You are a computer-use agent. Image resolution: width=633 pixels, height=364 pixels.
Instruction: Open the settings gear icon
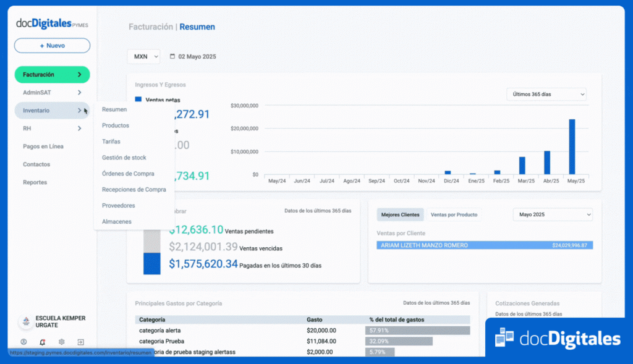(x=61, y=342)
